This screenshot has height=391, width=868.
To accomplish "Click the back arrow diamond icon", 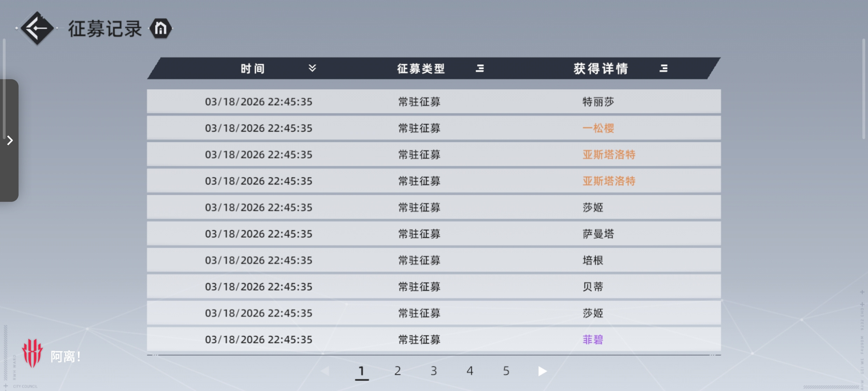I will pos(37,28).
